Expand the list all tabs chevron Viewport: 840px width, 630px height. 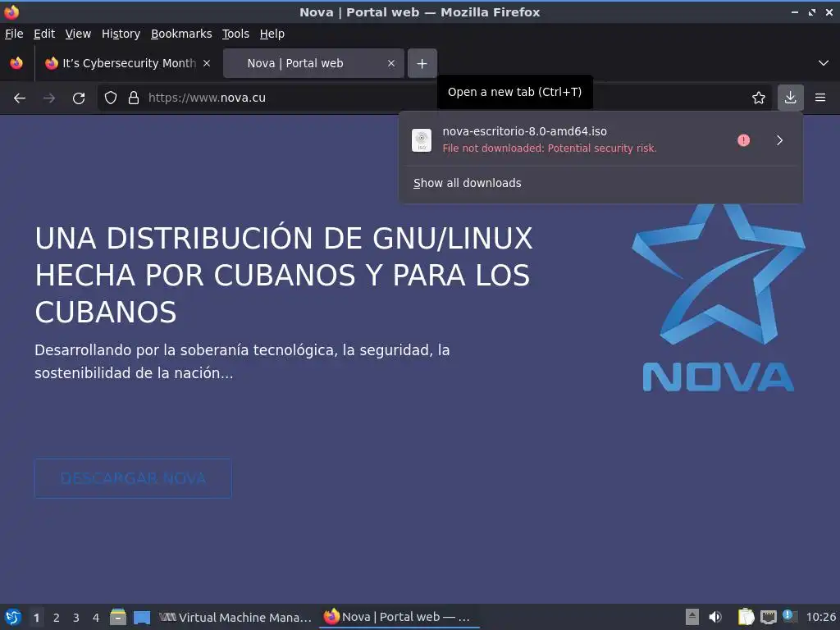(x=824, y=63)
